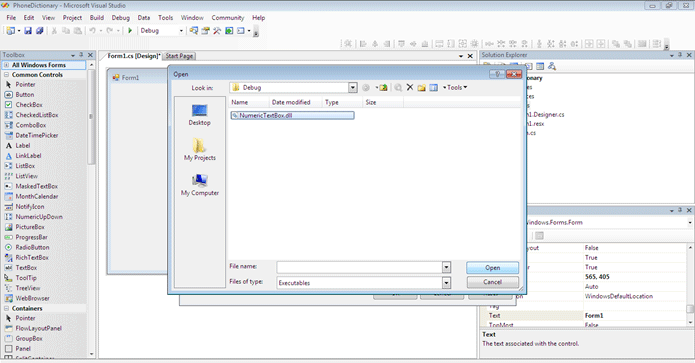
Task: Switch to the Start Page tab
Action: [179, 56]
